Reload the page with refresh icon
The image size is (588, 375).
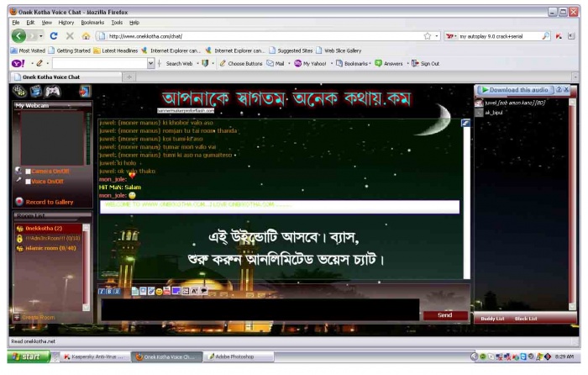coord(54,36)
